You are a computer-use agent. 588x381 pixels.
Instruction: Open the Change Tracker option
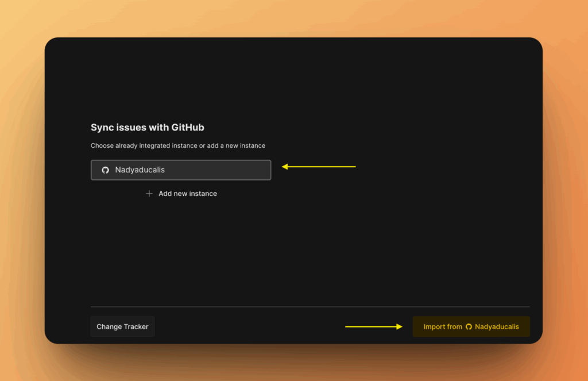tap(122, 327)
